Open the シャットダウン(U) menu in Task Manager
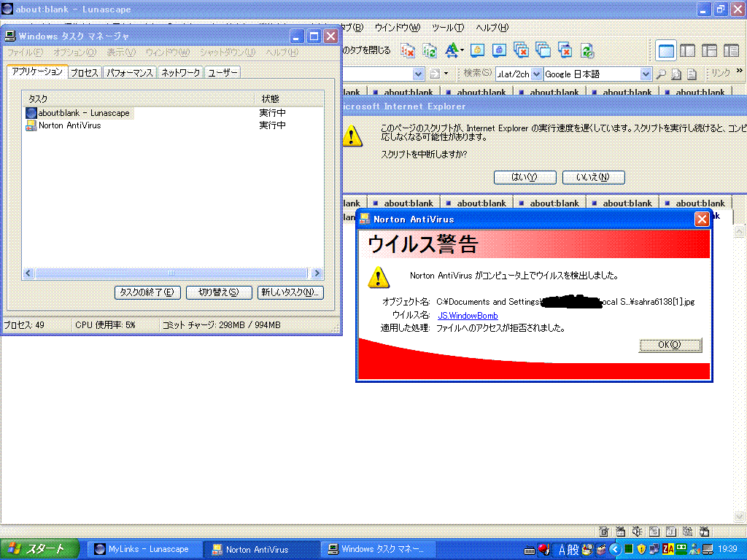The height and width of the screenshot is (560, 747). (x=228, y=52)
